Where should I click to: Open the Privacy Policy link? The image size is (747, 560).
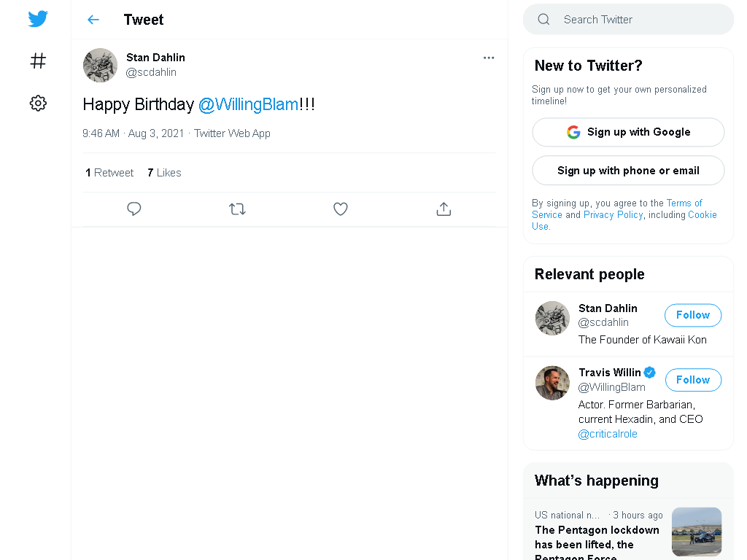point(613,215)
